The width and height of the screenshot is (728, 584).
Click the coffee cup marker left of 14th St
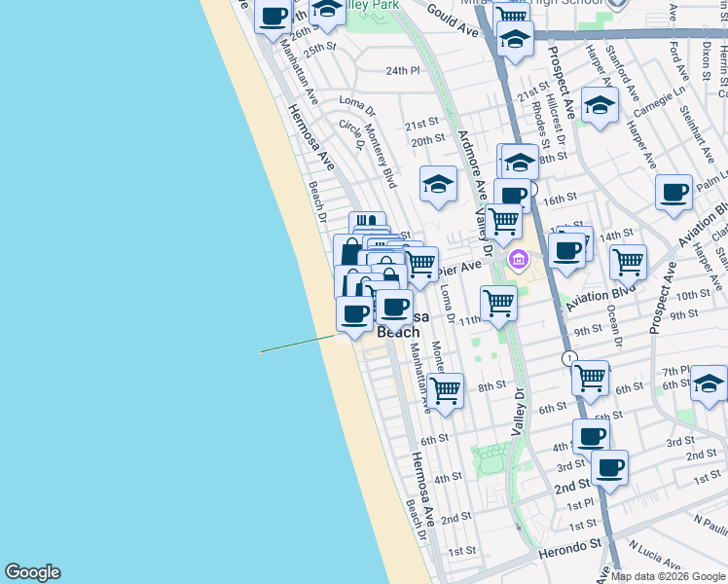(x=566, y=255)
